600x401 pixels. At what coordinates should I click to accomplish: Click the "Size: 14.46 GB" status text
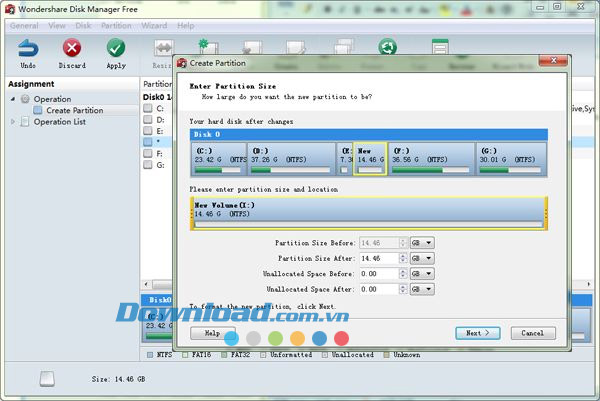[118, 379]
